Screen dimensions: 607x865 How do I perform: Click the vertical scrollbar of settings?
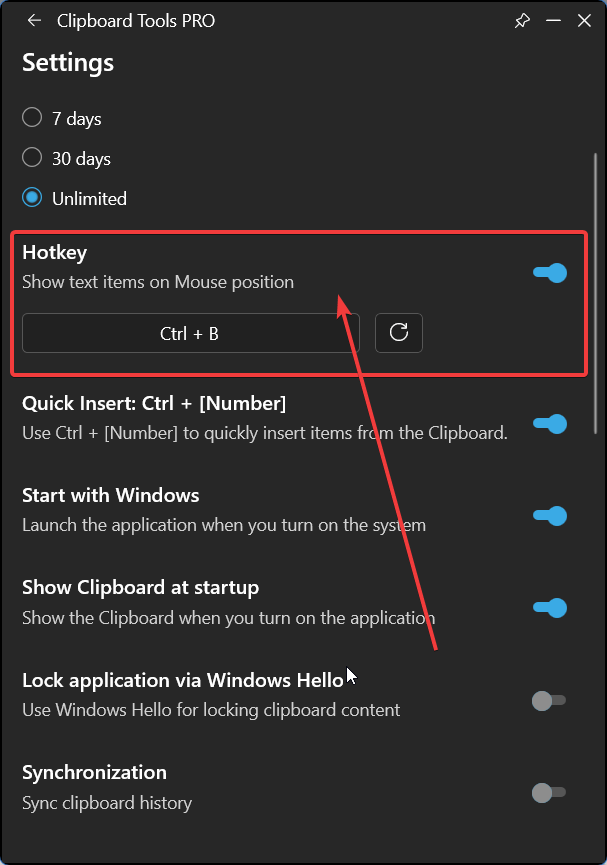click(595, 293)
